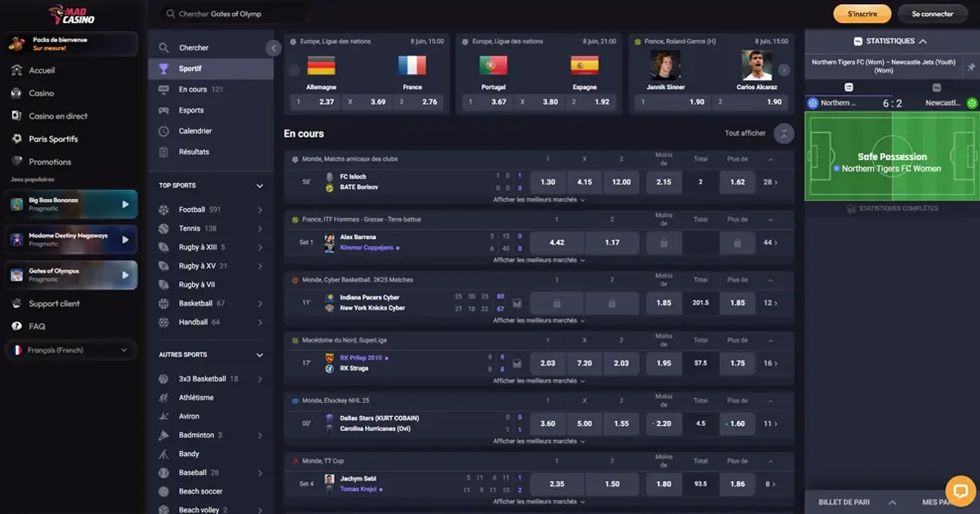Viewport: 980px width, 514px height.
Task: Select Athlétisme sport
Action: pyautogui.click(x=211, y=397)
